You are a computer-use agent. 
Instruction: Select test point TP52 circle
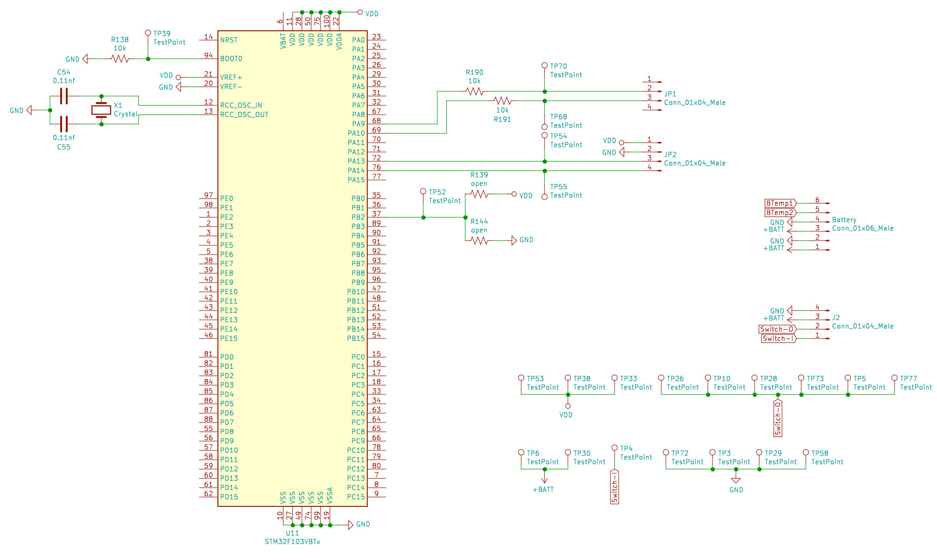click(423, 192)
